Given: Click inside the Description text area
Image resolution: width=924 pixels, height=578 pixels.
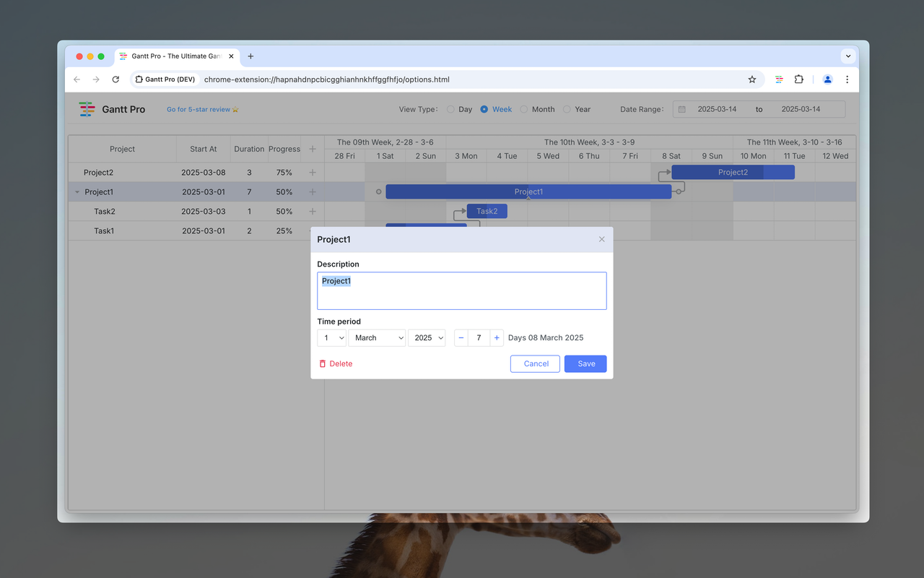Looking at the screenshot, I should tap(461, 290).
